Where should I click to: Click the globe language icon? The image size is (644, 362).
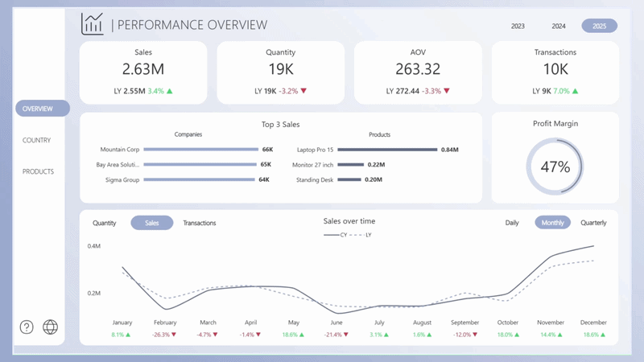coord(50,327)
